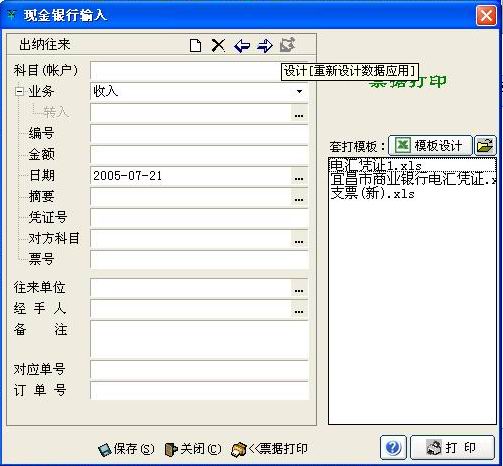Open the 业务 收入 dropdown list
This screenshot has height=466, width=503.
pos(299,91)
